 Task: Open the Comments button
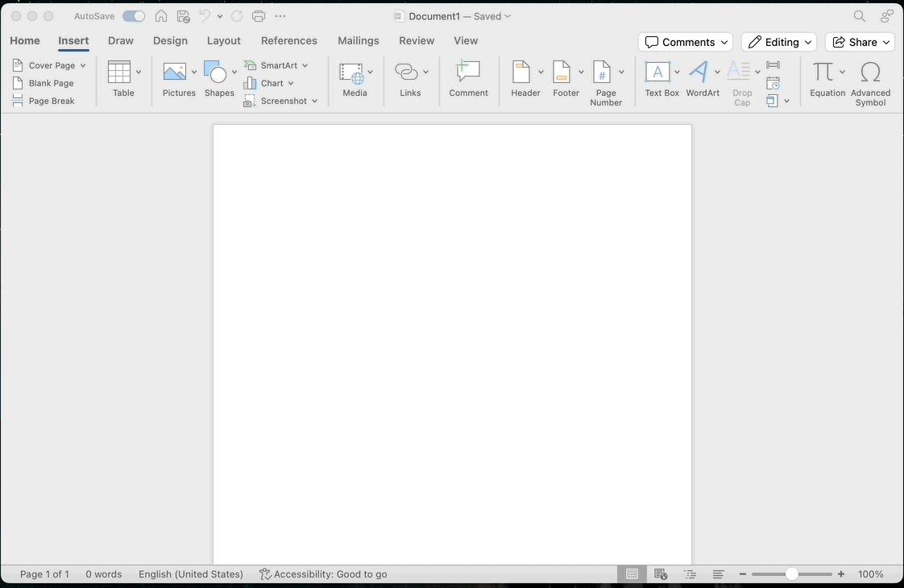[x=686, y=42]
